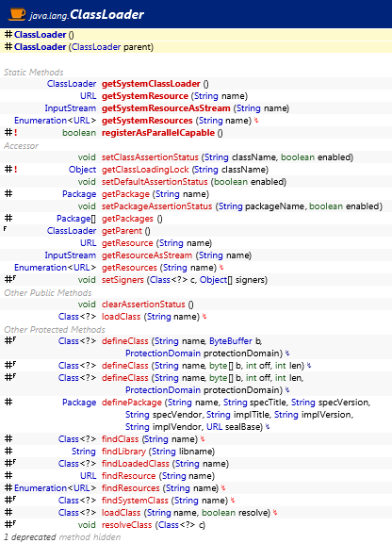The image size is (392, 543).
Task: Click the # marker on the getPackages row
Action: click(x=8, y=218)
